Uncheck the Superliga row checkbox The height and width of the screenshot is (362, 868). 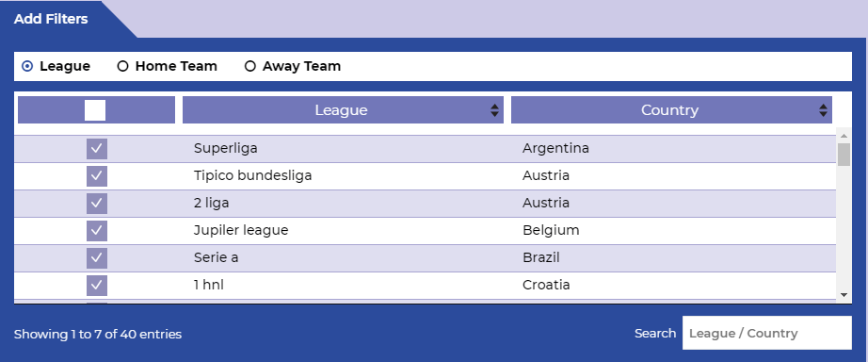(x=97, y=149)
